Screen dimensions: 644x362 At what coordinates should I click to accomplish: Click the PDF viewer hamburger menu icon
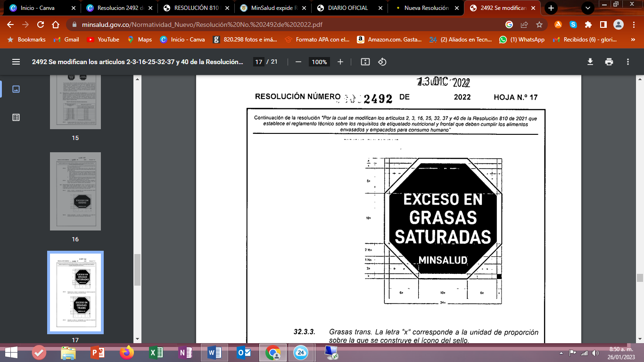click(x=16, y=62)
